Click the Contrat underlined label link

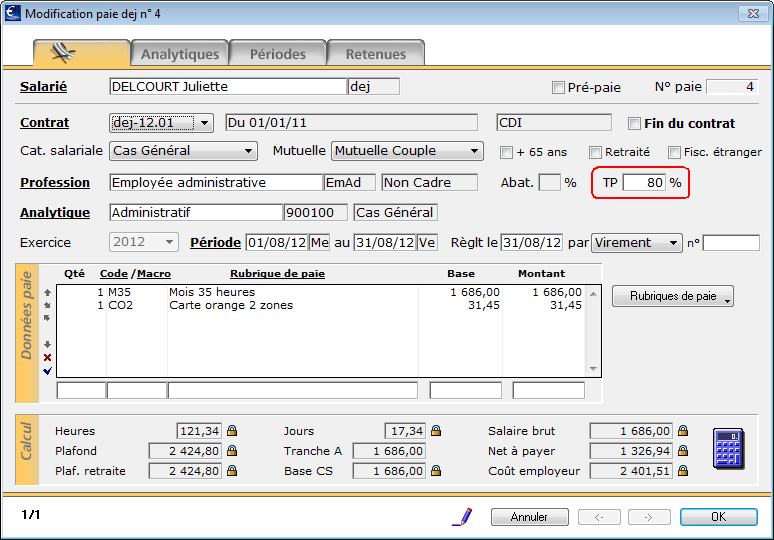[x=44, y=122]
